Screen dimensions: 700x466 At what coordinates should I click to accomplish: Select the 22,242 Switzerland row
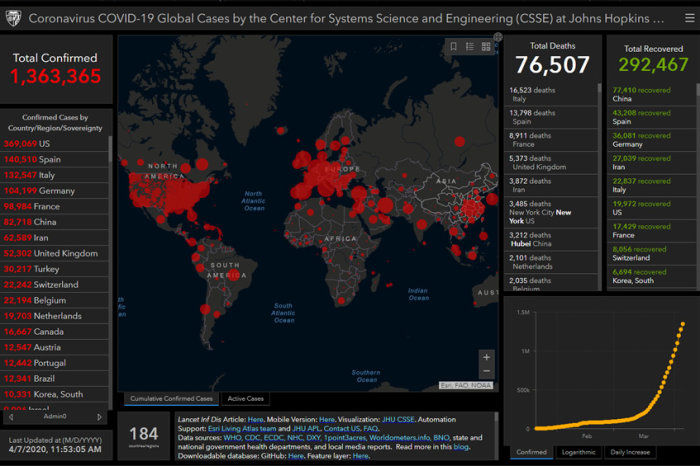54,284
